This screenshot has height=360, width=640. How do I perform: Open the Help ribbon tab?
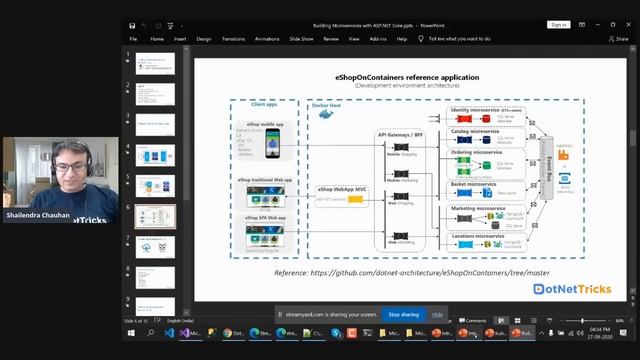pos(402,39)
